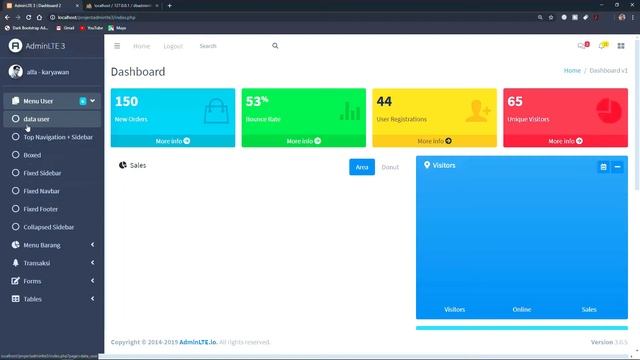Click the AdminLTE 3 logo icon

[x=15, y=46]
